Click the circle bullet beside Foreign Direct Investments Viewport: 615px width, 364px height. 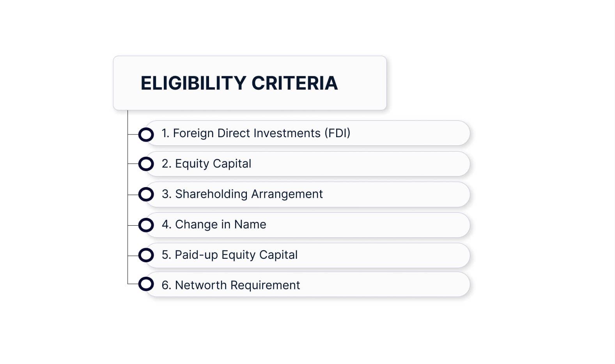coord(146,134)
